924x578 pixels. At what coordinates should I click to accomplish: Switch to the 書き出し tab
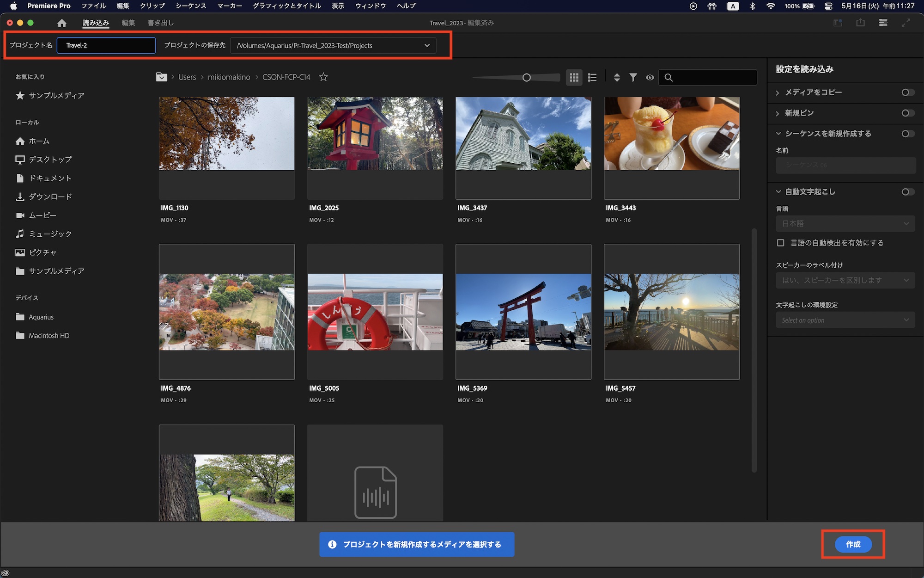coord(160,23)
